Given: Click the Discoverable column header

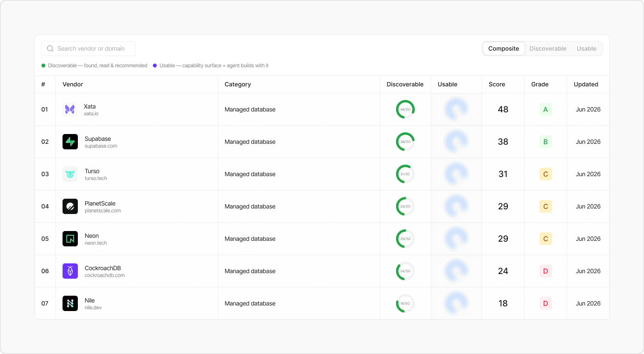Looking at the screenshot, I should point(405,84).
